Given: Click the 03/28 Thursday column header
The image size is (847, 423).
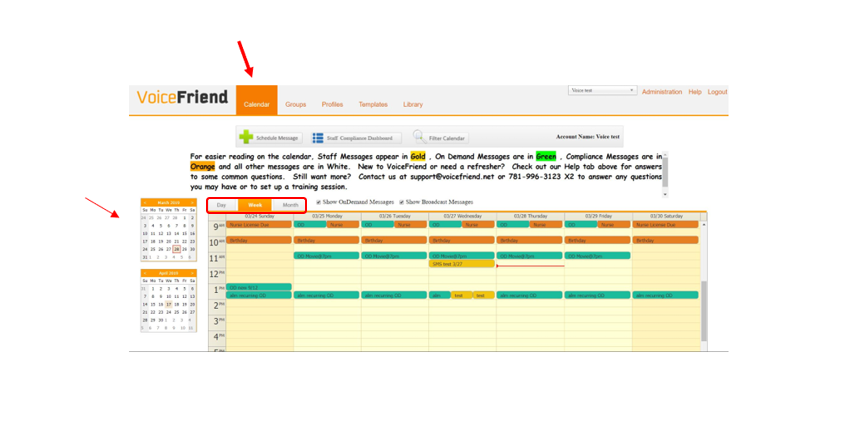Looking at the screenshot, I should point(530,216).
